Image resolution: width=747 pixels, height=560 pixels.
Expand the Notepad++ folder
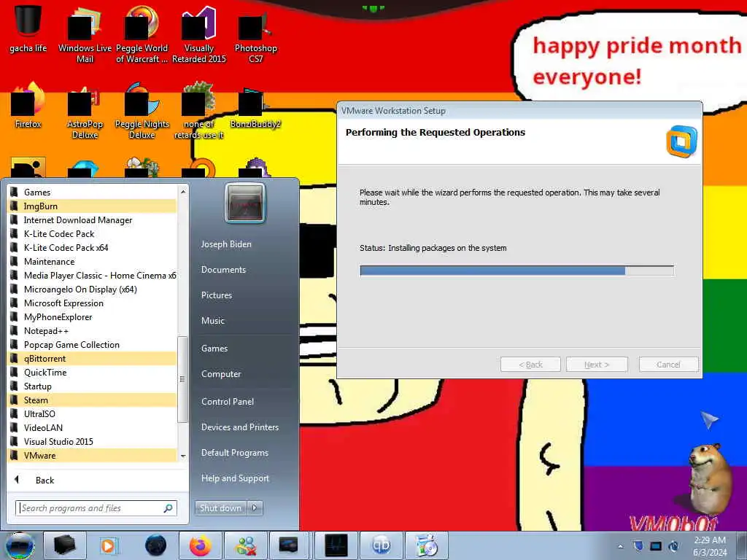click(x=93, y=331)
